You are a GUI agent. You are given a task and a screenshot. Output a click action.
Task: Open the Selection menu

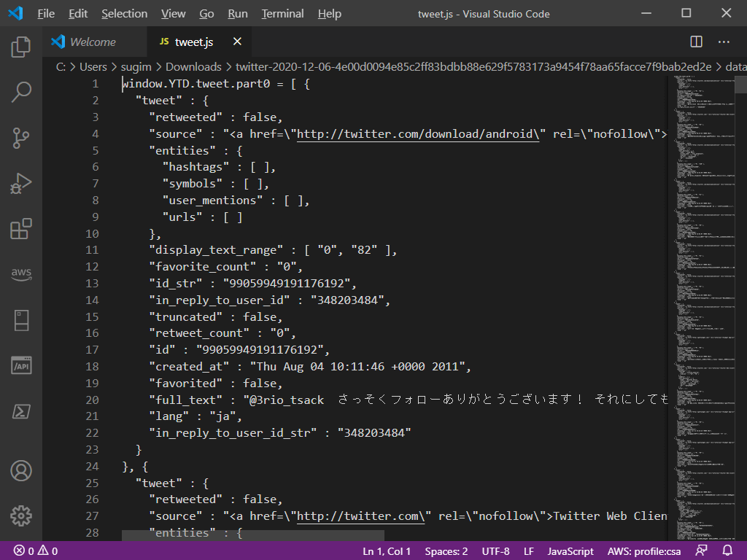[124, 14]
